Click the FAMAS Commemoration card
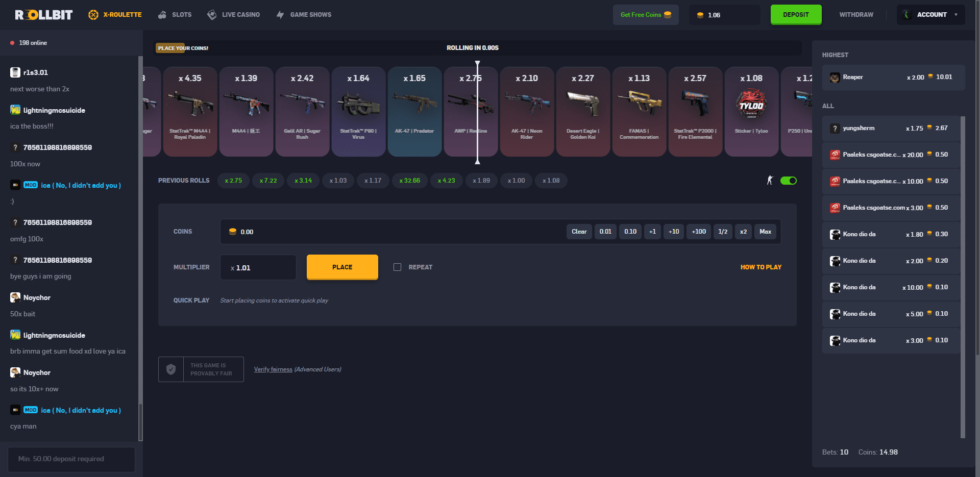 pos(639,112)
